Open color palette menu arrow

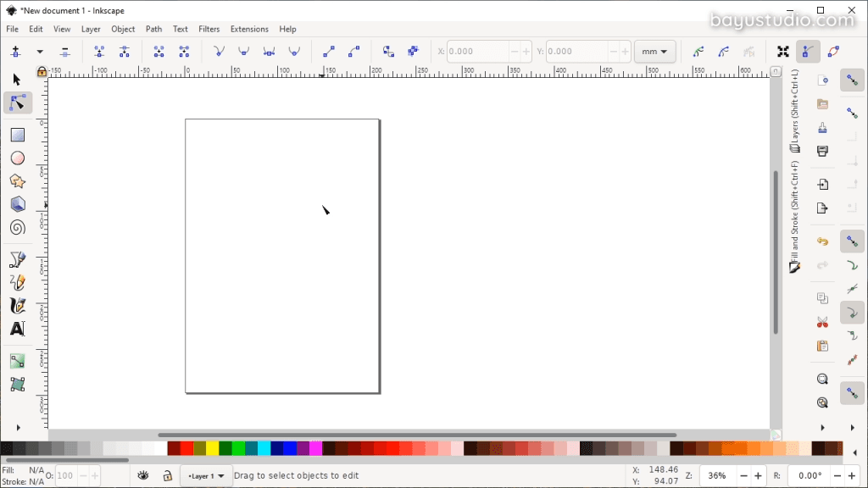click(x=855, y=452)
